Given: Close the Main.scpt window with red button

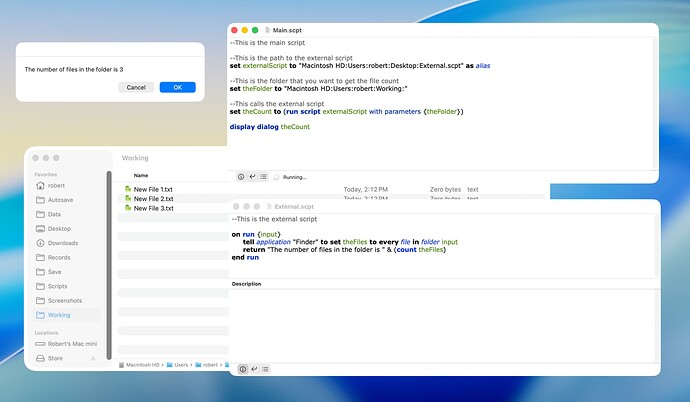Looking at the screenshot, I should click(235, 30).
